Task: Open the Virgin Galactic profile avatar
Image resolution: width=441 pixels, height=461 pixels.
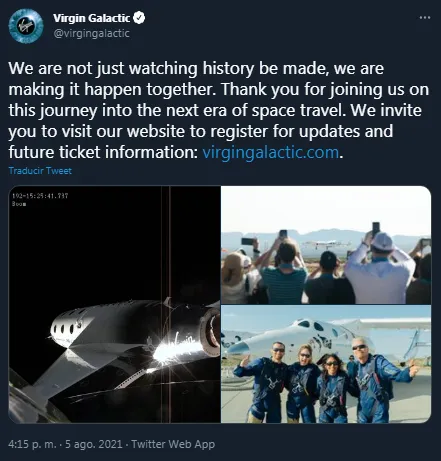Action: pos(26,26)
